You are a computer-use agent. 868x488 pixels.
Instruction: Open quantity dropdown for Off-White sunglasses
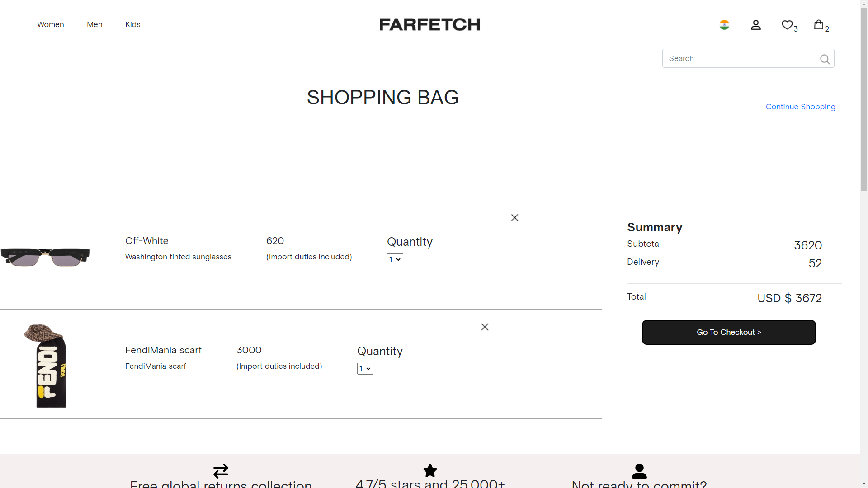pos(394,259)
